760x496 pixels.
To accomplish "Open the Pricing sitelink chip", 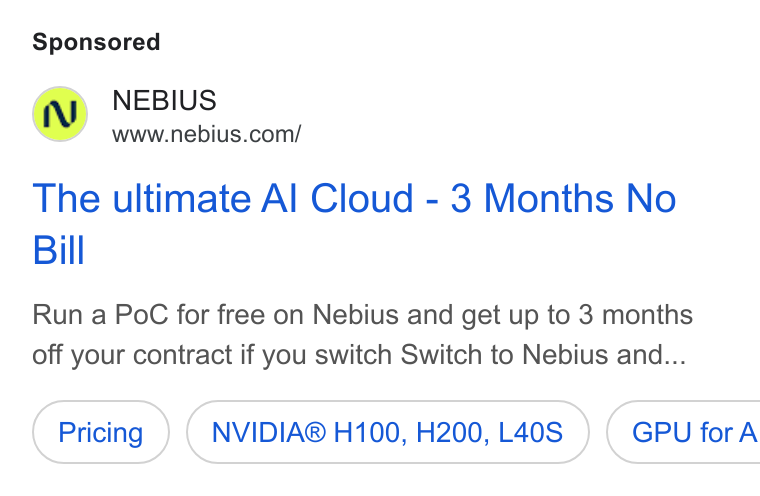I will click(x=101, y=432).
